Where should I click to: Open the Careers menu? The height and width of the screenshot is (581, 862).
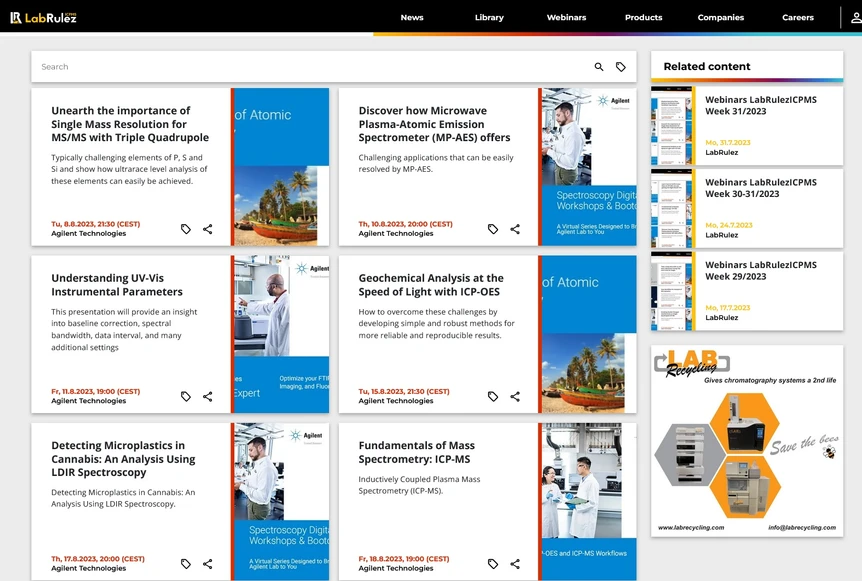tap(798, 18)
